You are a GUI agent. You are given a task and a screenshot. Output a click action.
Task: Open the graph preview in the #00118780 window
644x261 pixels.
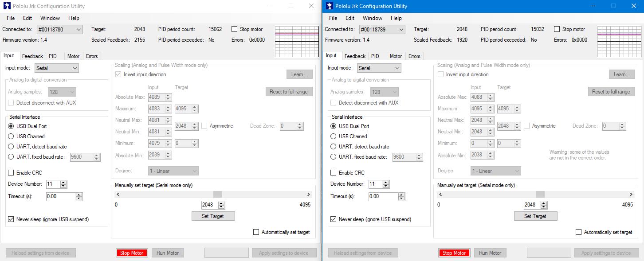pyautogui.click(x=297, y=42)
